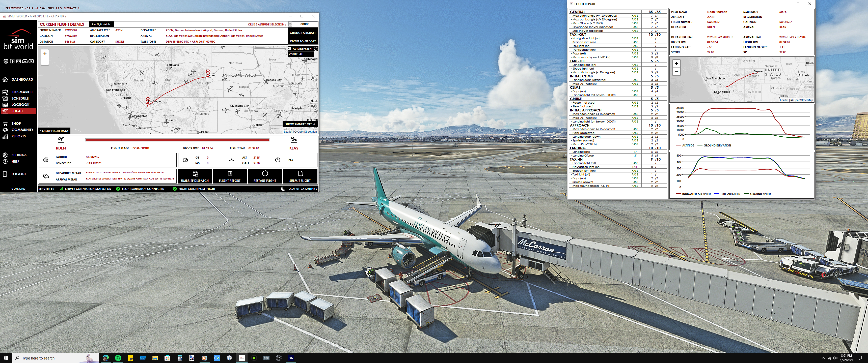
Task: Open Calculator from the taskbar
Action: pos(180,358)
